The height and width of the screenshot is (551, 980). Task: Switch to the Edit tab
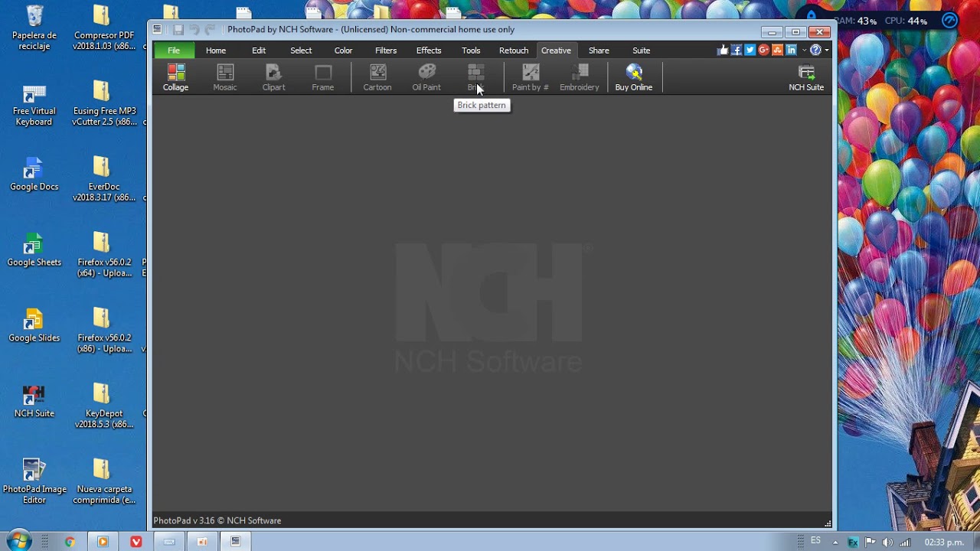point(259,51)
